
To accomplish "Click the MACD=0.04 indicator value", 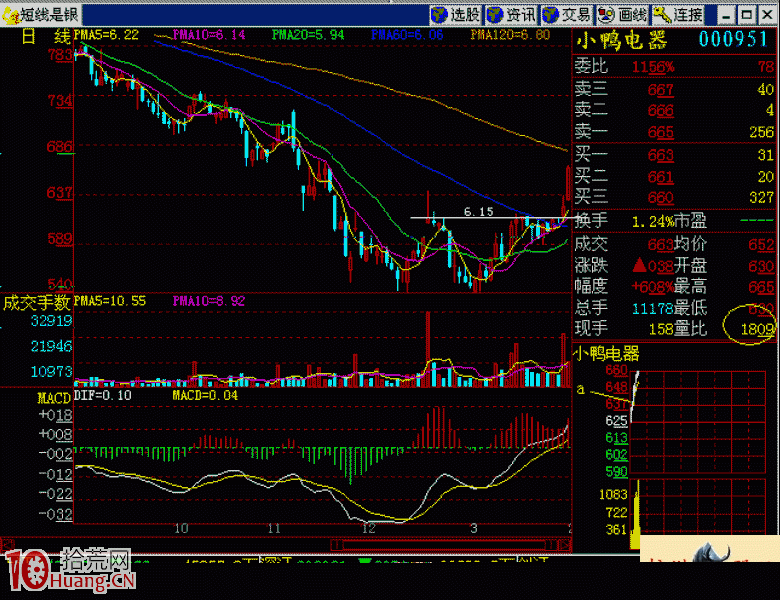I will 205,396.
